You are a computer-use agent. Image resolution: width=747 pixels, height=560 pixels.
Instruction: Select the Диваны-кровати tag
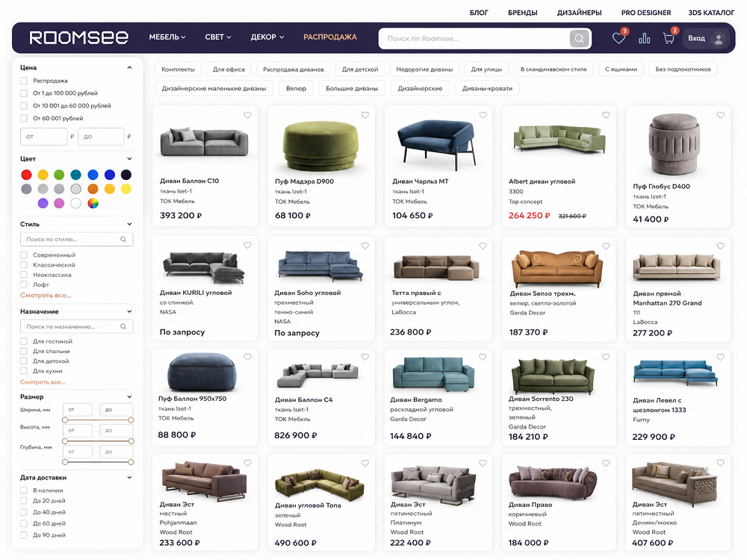pyautogui.click(x=487, y=88)
